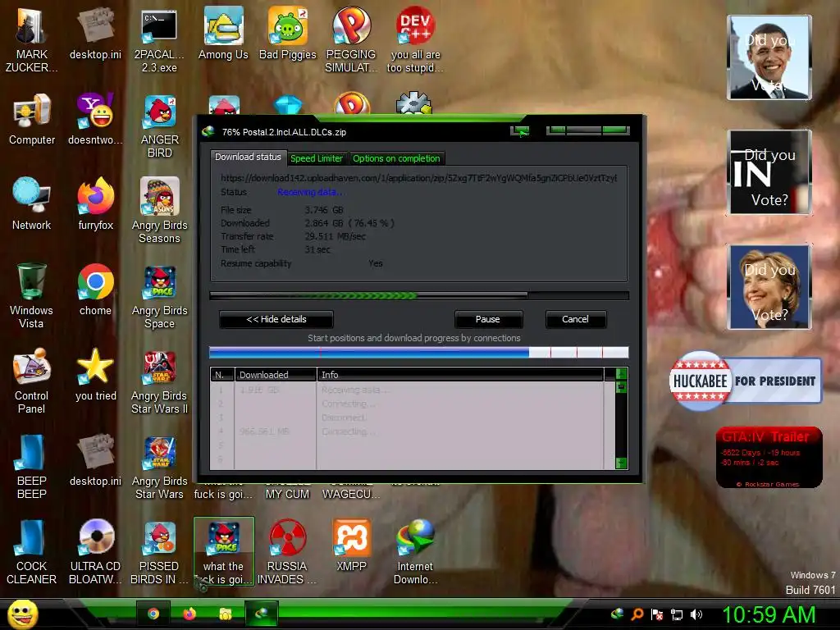Launch the furryfox Firefox shortcut
Image resolution: width=840 pixels, height=630 pixels.
pos(95,204)
